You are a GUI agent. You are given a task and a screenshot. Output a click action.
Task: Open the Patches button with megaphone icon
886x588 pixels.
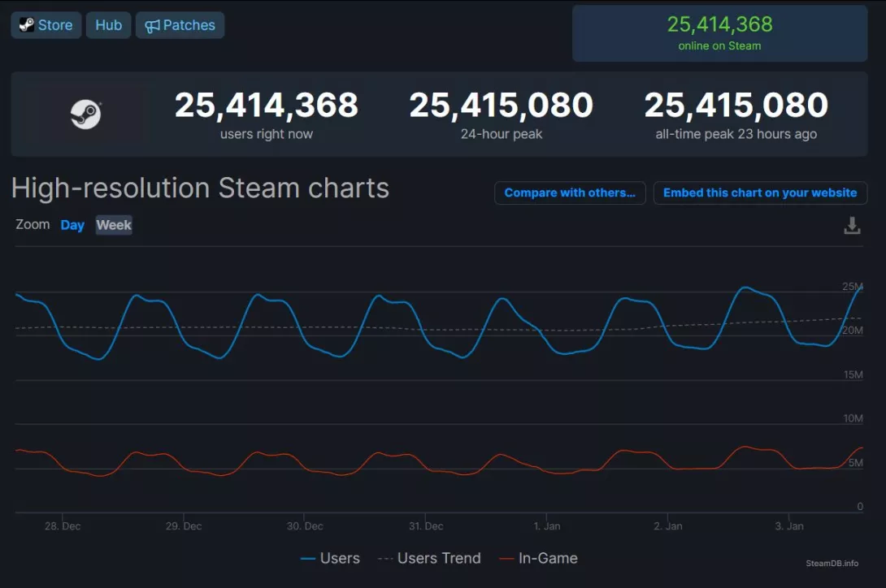tap(180, 25)
